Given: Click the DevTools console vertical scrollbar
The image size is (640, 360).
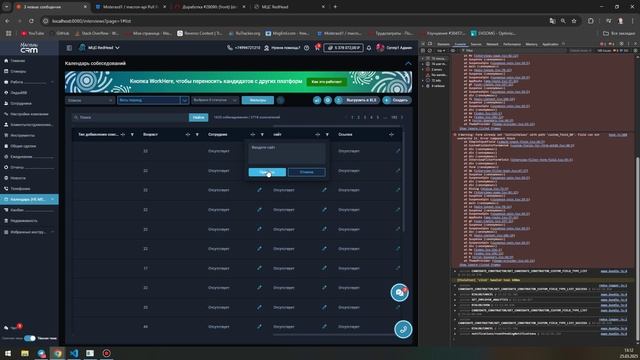Looking at the screenshot, I should [x=637, y=249].
